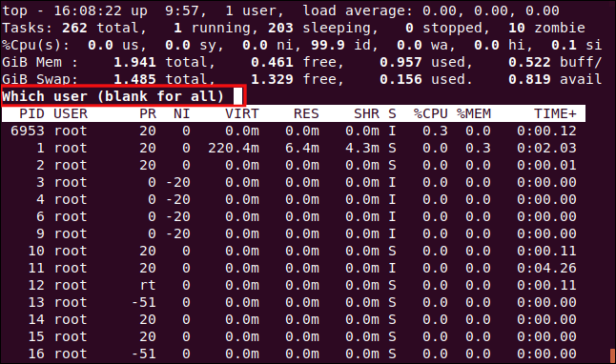Click the USER column header

pyautogui.click(x=71, y=113)
